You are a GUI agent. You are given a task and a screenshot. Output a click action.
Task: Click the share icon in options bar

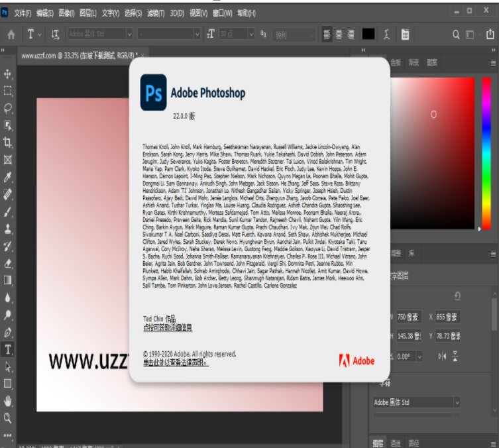point(490,34)
